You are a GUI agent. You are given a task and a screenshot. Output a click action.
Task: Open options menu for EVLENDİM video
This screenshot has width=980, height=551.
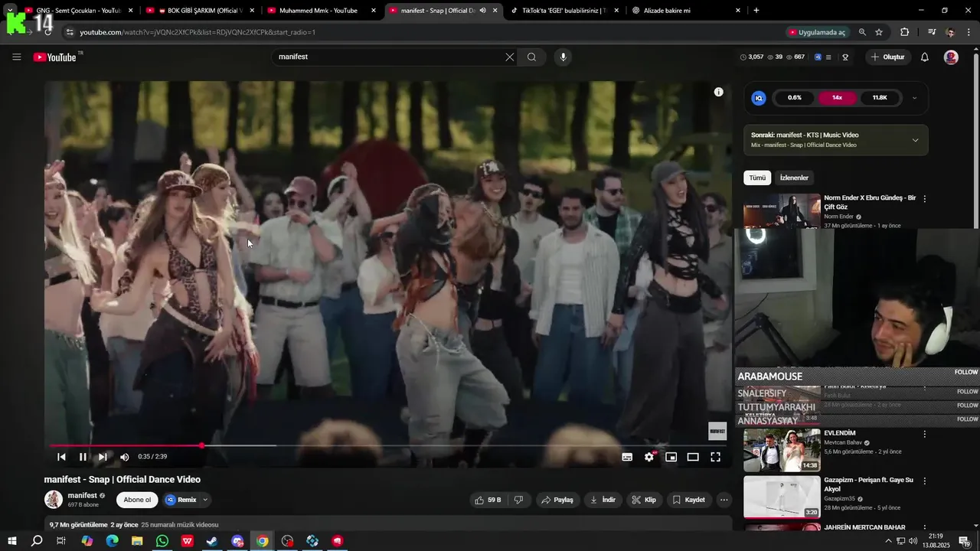coord(924,434)
